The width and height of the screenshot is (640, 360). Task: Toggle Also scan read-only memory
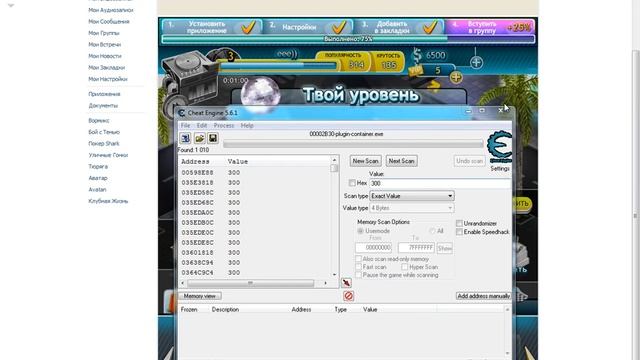coord(358,259)
